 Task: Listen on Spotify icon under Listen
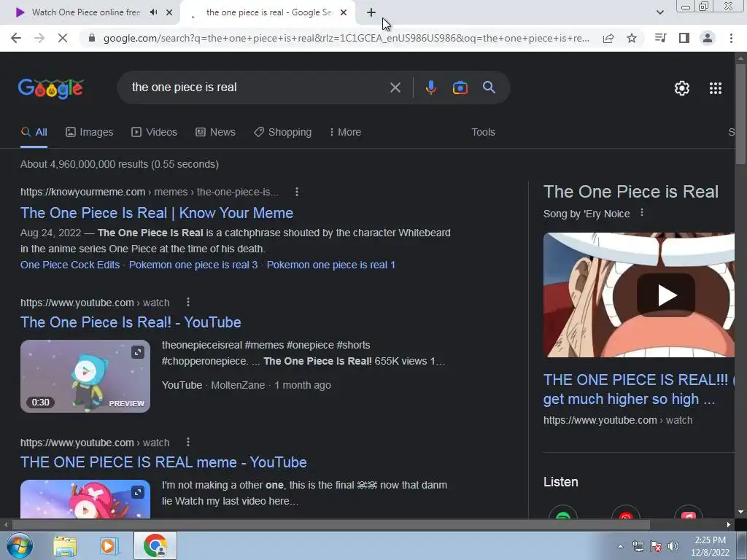(563, 513)
